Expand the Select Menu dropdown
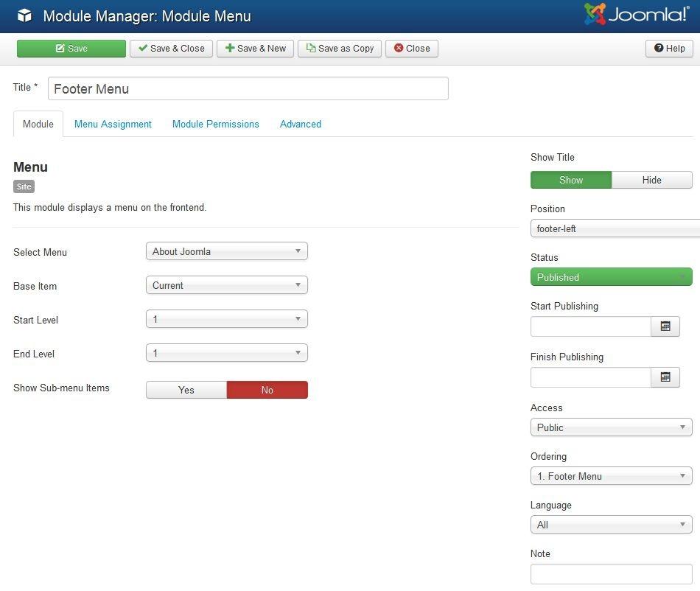The image size is (700, 591). click(226, 251)
